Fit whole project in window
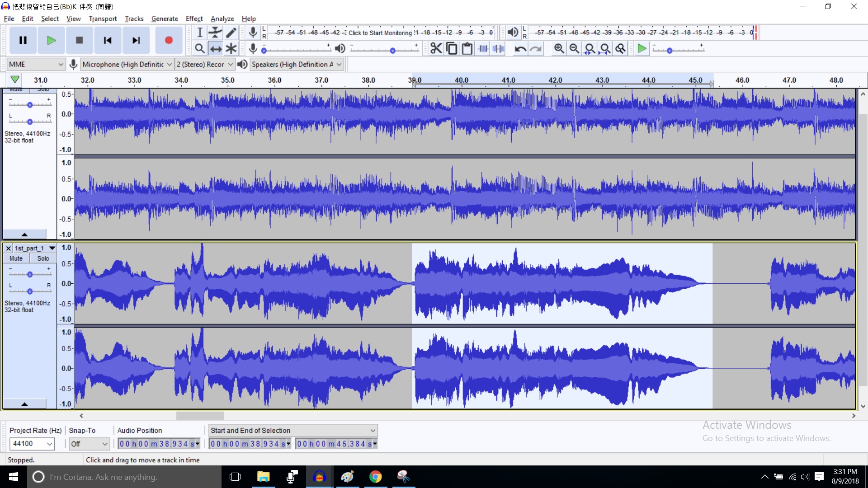The height and width of the screenshot is (488, 868). click(x=605, y=48)
